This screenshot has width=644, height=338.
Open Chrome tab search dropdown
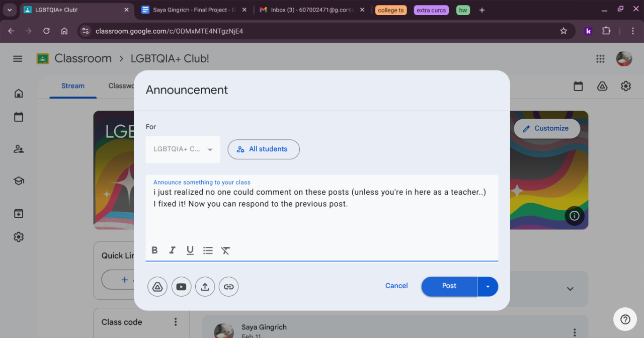[9, 10]
